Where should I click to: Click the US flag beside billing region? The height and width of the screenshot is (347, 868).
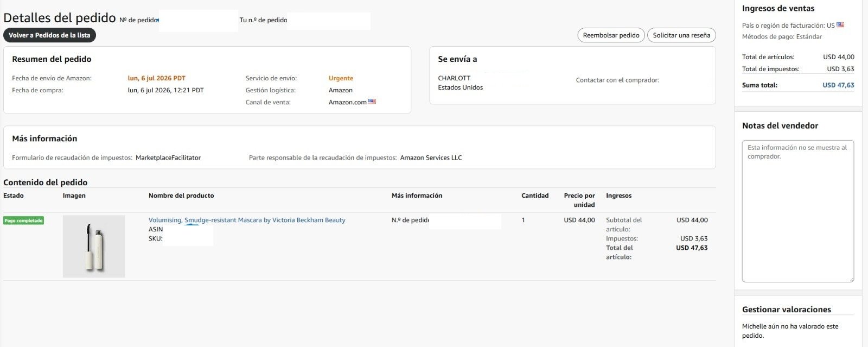(840, 25)
